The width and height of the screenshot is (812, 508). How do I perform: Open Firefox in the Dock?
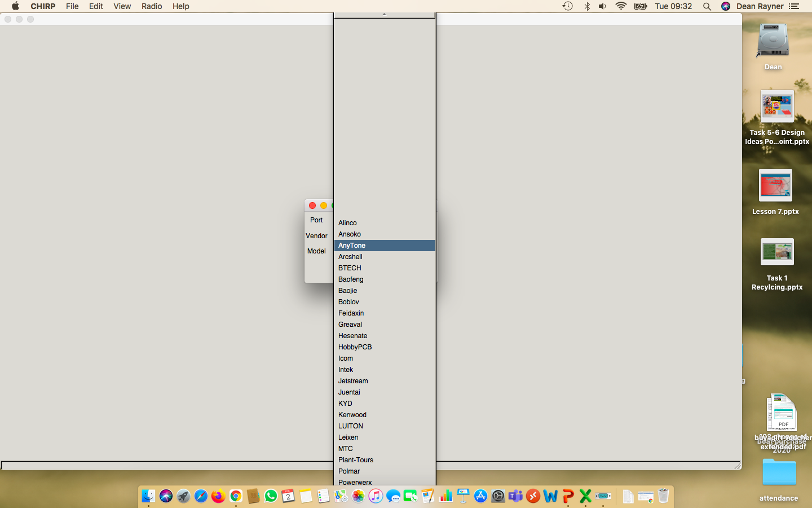[218, 496]
